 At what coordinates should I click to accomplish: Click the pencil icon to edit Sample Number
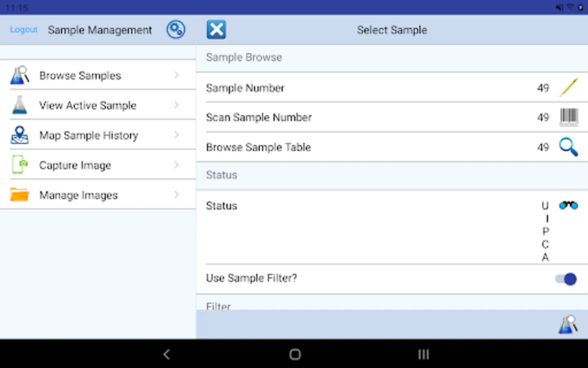568,88
